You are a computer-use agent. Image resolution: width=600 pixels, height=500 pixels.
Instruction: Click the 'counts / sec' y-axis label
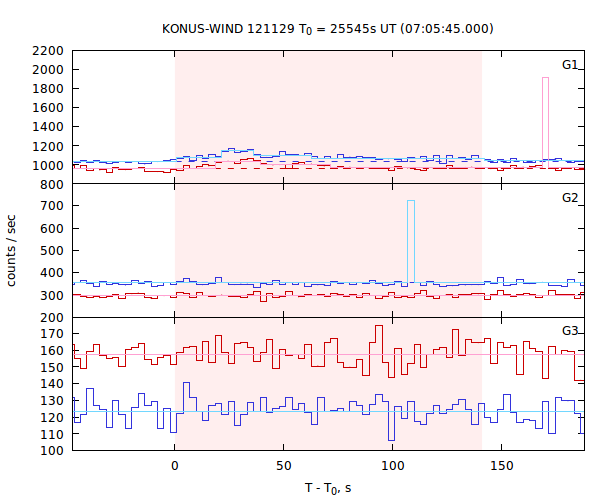tap(11, 251)
